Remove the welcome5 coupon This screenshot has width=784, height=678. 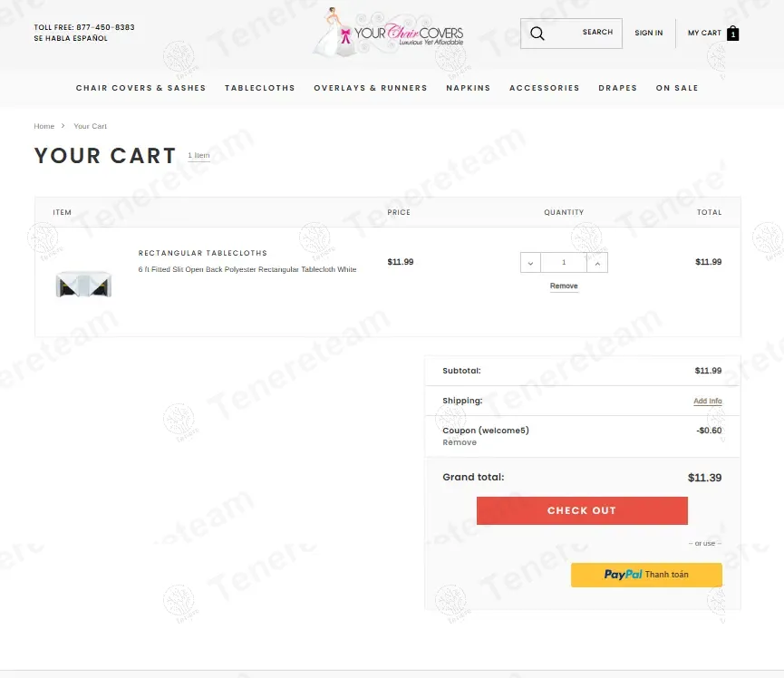pos(460,443)
